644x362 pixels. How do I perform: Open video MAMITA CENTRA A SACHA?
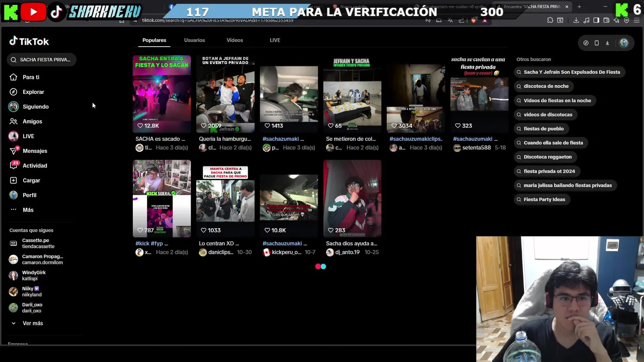(x=225, y=199)
